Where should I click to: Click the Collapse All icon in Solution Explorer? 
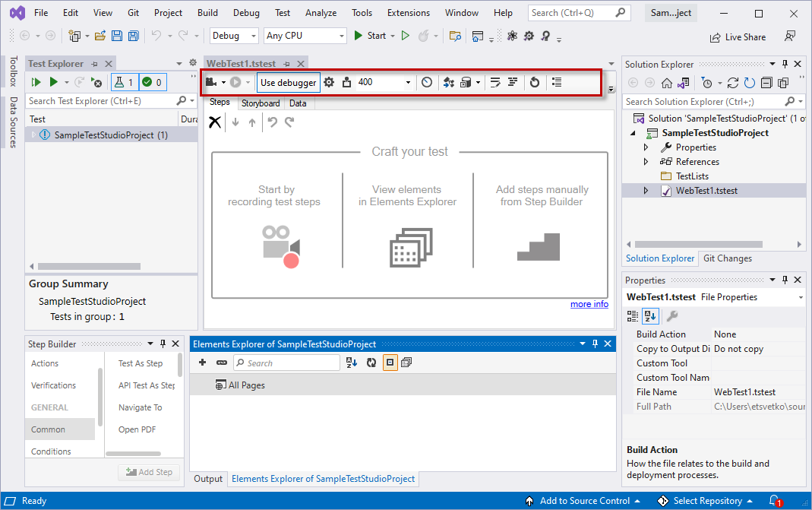767,83
